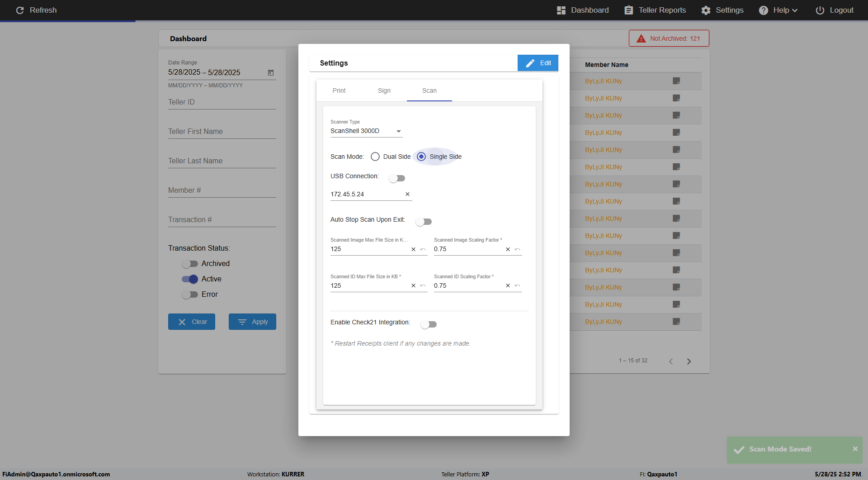Click the Not Archived: 121 alert
The height and width of the screenshot is (480, 868).
coord(669,38)
